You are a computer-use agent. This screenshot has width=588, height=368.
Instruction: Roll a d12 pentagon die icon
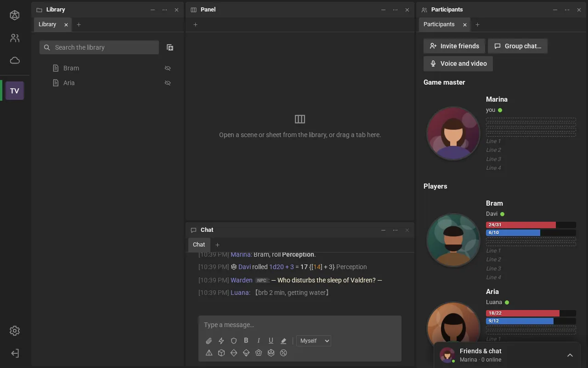pyautogui.click(x=259, y=353)
